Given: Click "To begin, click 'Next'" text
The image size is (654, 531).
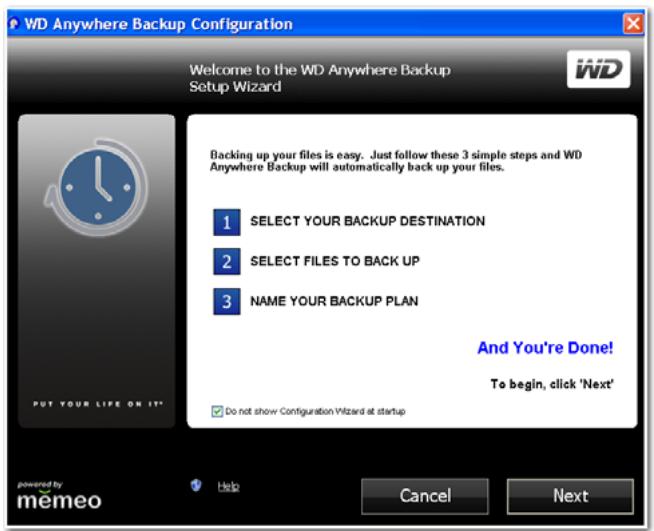Looking at the screenshot, I should (552, 384).
